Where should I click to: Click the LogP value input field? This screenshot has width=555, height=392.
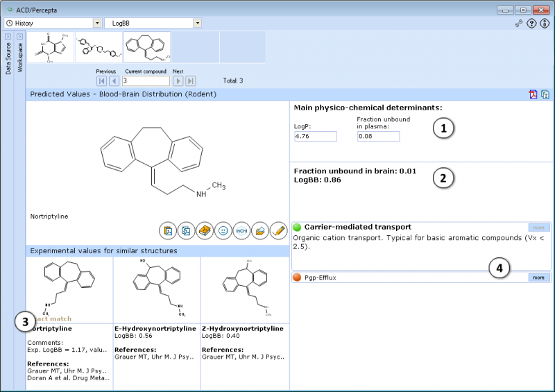pyautogui.click(x=316, y=136)
